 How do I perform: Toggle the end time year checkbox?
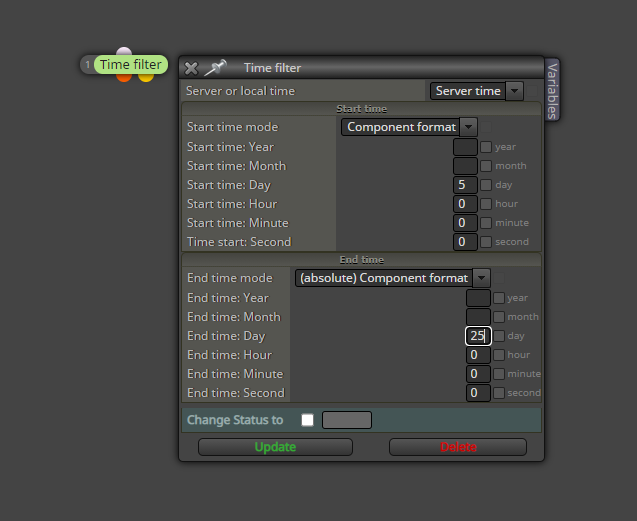pos(499,298)
